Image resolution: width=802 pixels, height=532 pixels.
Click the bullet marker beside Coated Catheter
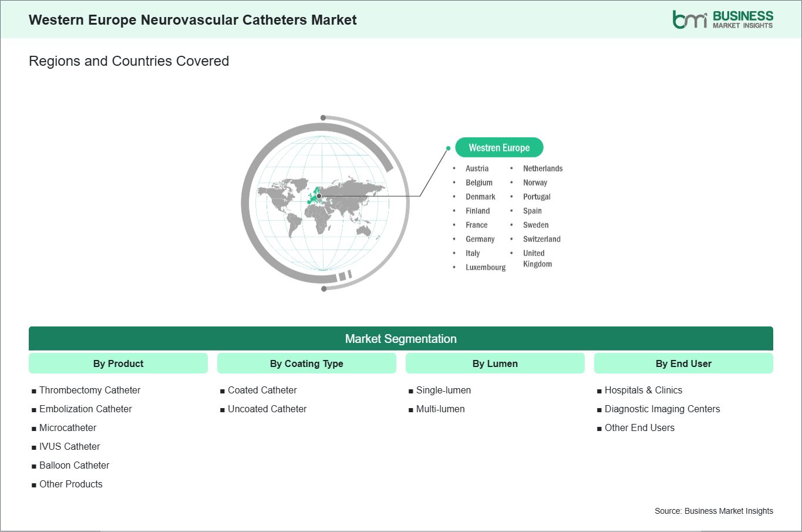[222, 390]
